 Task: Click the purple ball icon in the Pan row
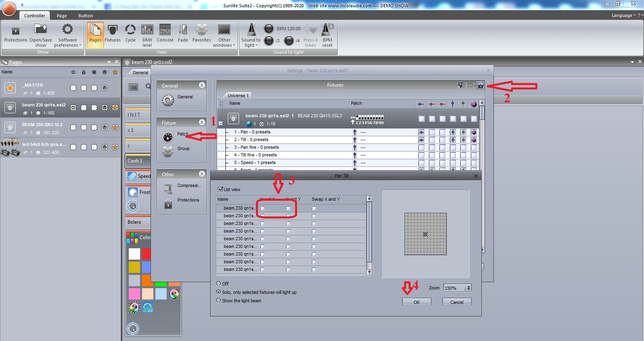pyautogui.click(x=474, y=132)
